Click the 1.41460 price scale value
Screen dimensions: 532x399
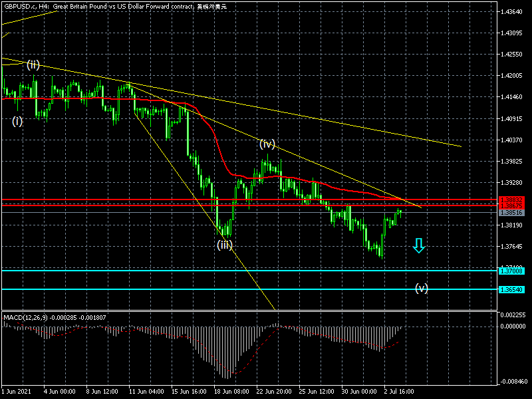click(x=511, y=97)
